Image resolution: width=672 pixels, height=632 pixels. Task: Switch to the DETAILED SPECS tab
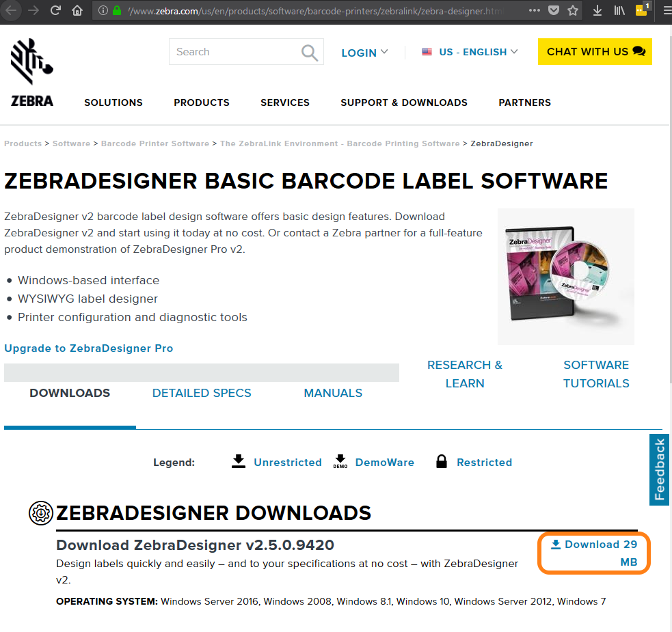click(x=202, y=393)
